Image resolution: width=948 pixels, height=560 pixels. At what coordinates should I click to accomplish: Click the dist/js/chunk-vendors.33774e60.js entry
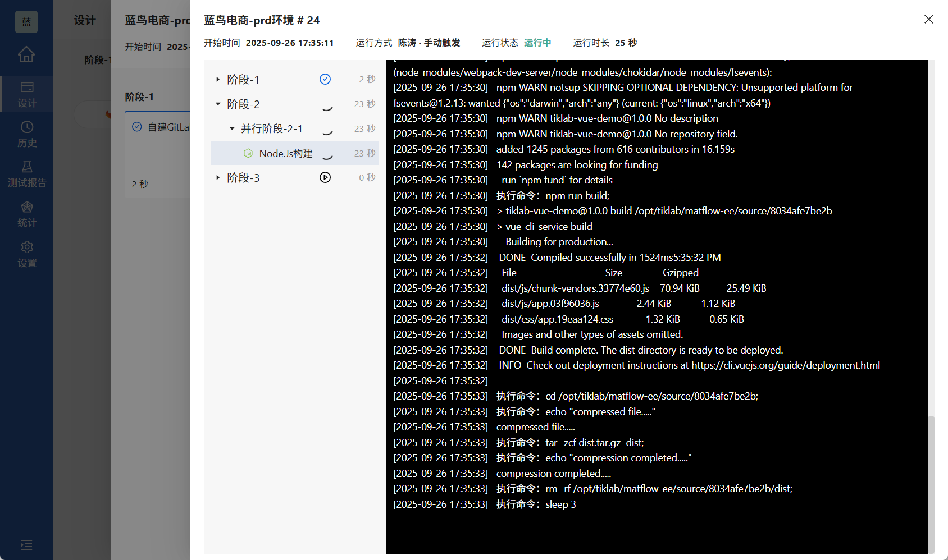575,288
